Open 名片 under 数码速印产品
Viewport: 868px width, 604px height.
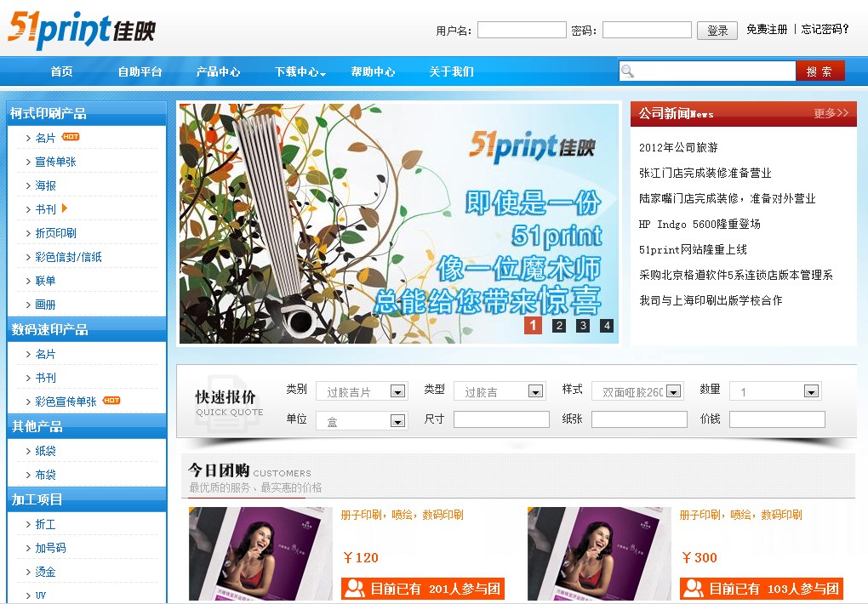(x=45, y=354)
